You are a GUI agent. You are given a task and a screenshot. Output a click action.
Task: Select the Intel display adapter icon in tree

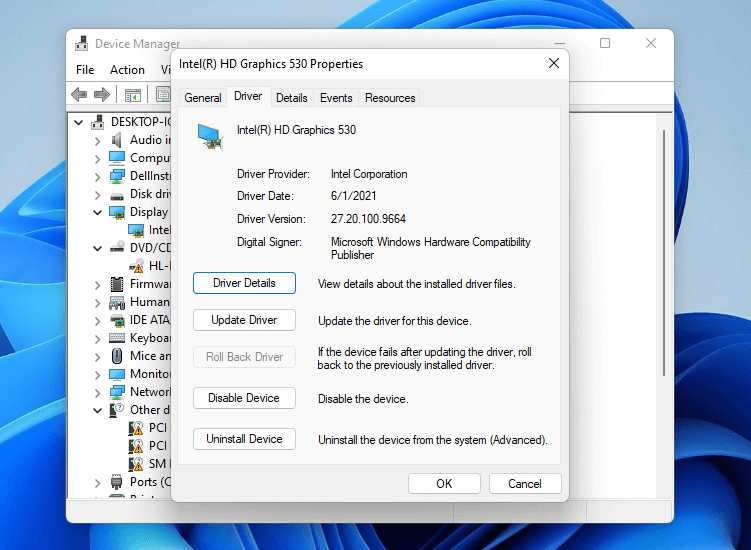(136, 230)
